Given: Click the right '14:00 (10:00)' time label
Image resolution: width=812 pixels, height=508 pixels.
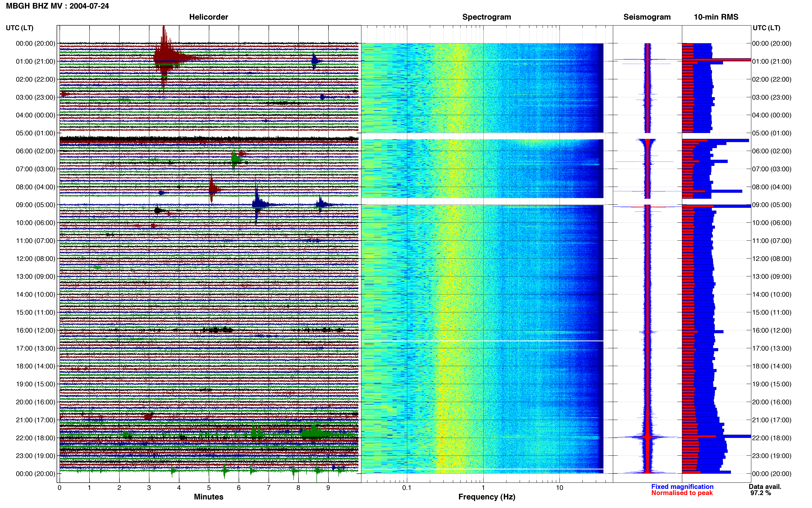Looking at the screenshot, I should pos(771,295).
